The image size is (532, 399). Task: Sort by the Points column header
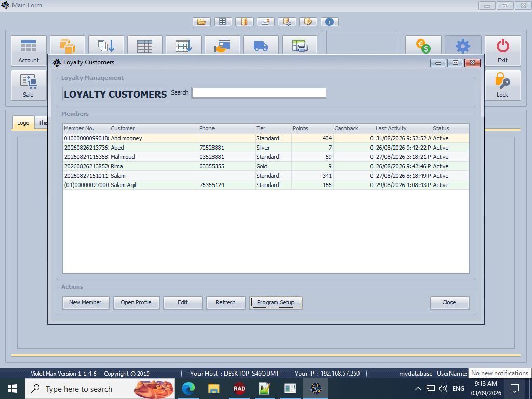pos(312,128)
